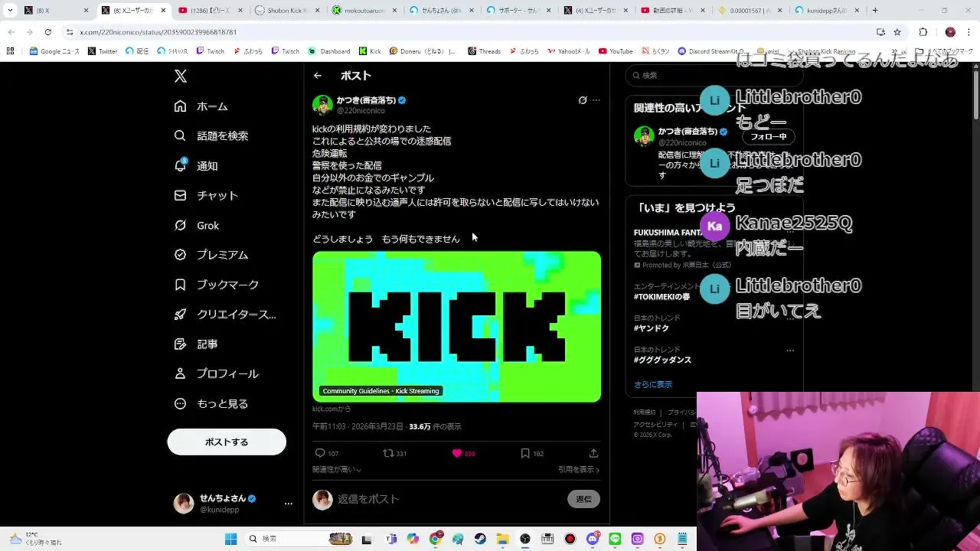Reply to the post with 107 comments
The height and width of the screenshot is (551, 980).
click(x=327, y=453)
